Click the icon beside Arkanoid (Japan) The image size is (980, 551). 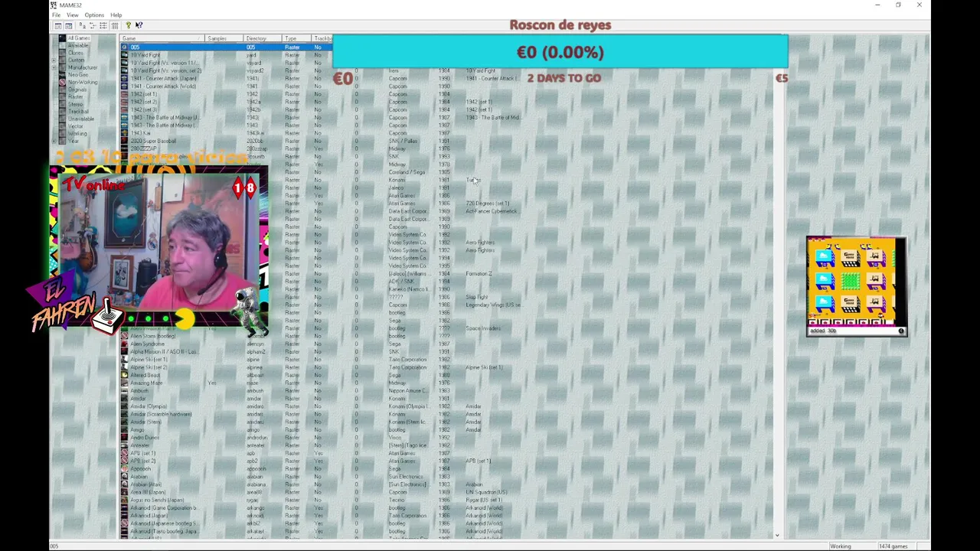(x=124, y=515)
